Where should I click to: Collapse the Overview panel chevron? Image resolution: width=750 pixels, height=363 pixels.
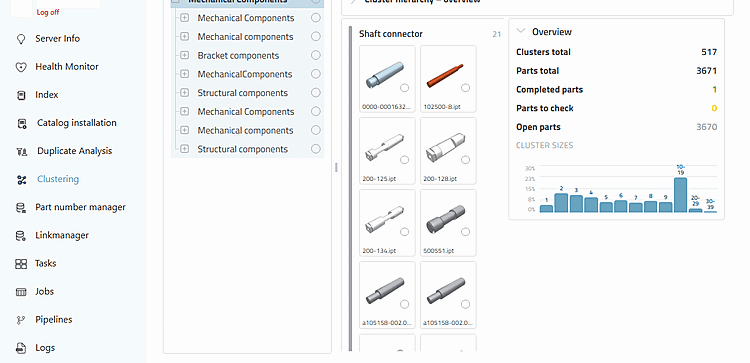520,32
